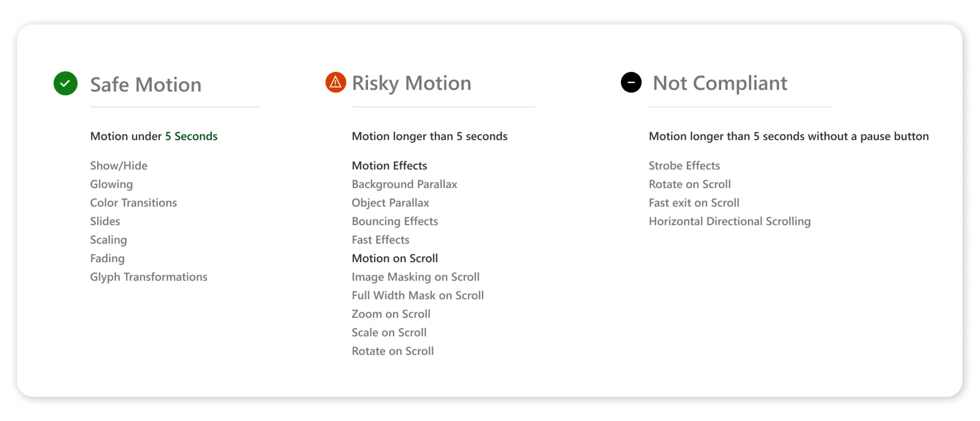Click Background Parallax item
This screenshot has height=421, width=980.
pyautogui.click(x=404, y=184)
